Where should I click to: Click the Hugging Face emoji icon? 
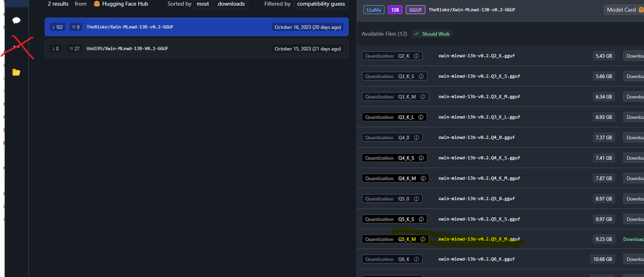(97, 4)
